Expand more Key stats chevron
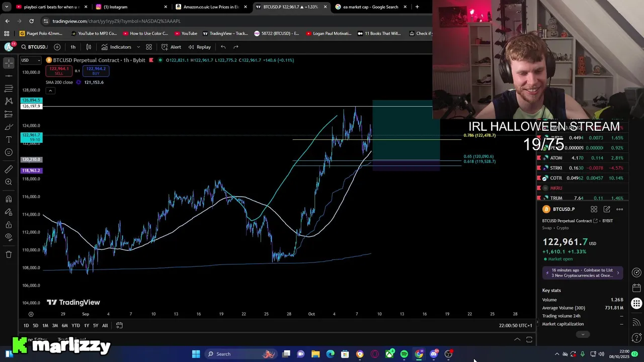The width and height of the screenshot is (644, 362). (x=583, y=334)
